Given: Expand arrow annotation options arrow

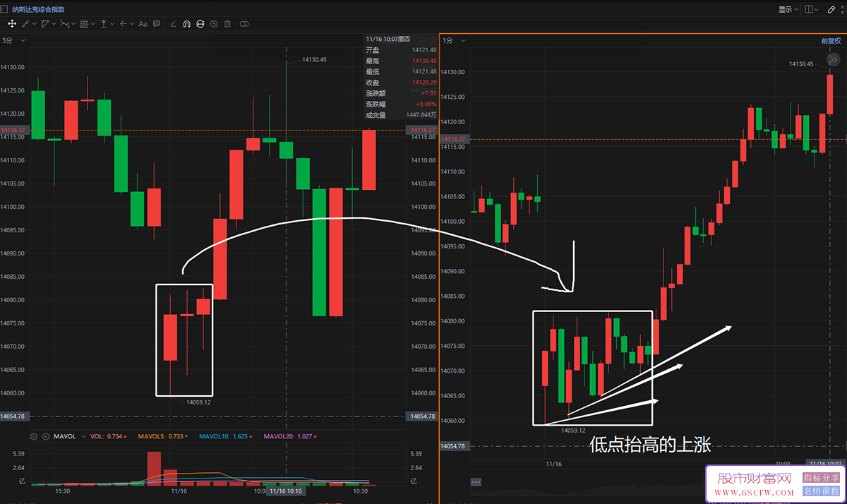Looking at the screenshot, I should click(131, 24).
